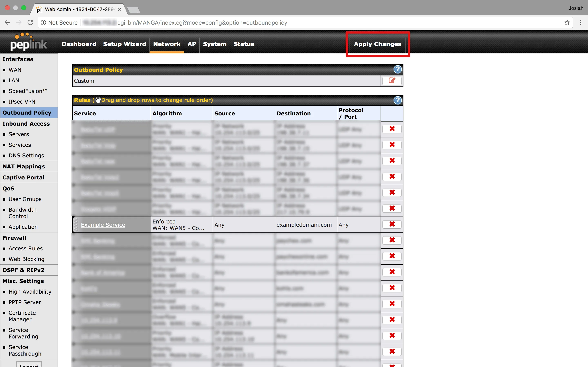Open the Example Service rule link
The image size is (588, 367).
click(103, 225)
